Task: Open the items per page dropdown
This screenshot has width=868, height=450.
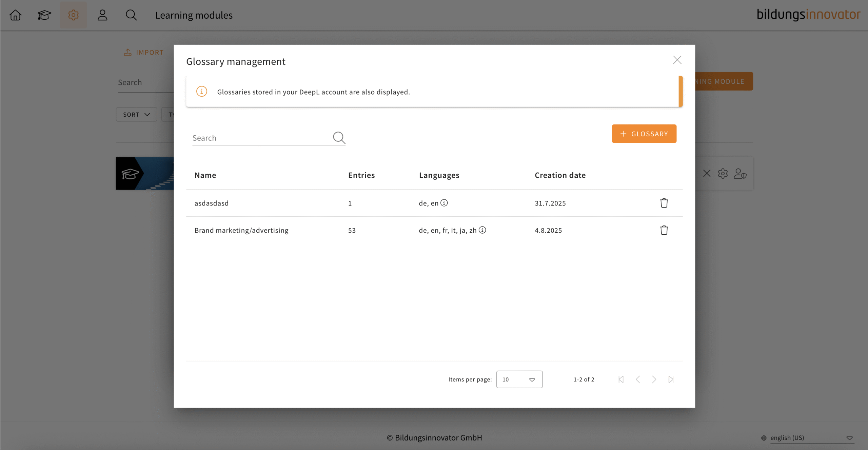Action: (x=519, y=379)
